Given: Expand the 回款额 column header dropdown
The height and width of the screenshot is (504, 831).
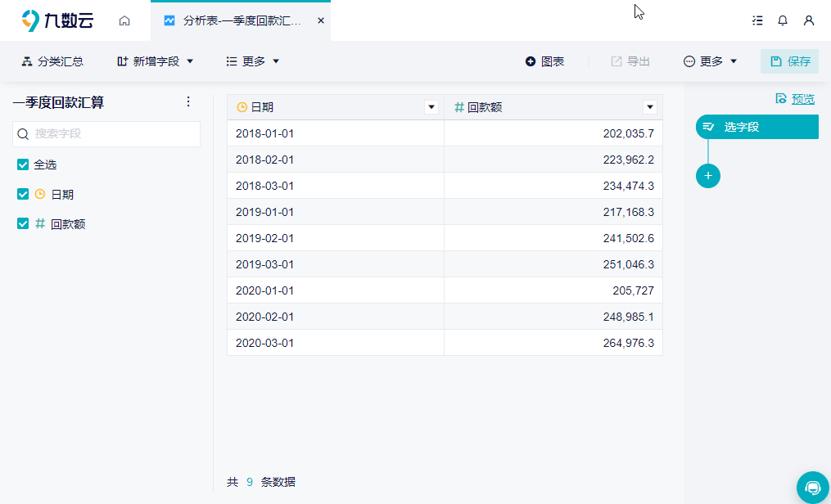Looking at the screenshot, I should 650,107.
